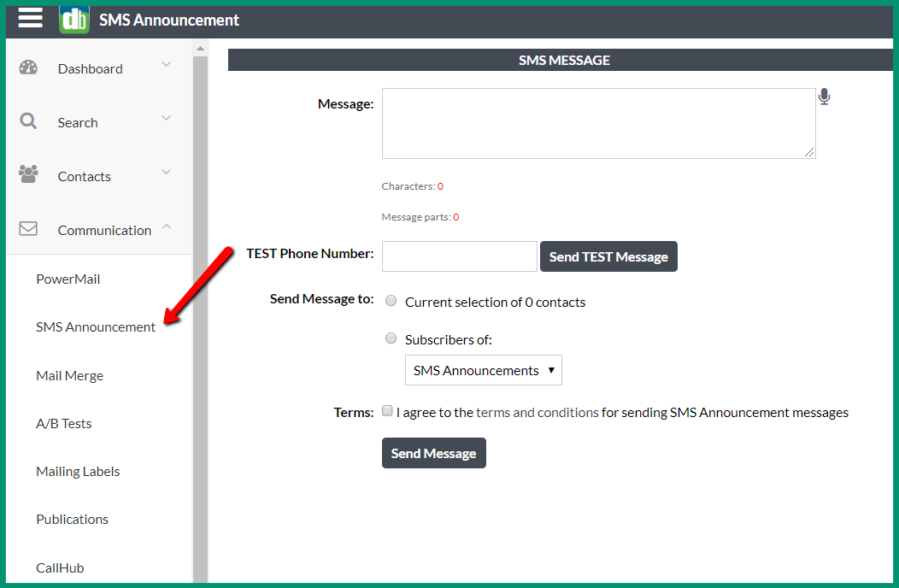Click the SMS Announcement page title
Viewport: 899px width, 588px height.
pyautogui.click(x=169, y=20)
